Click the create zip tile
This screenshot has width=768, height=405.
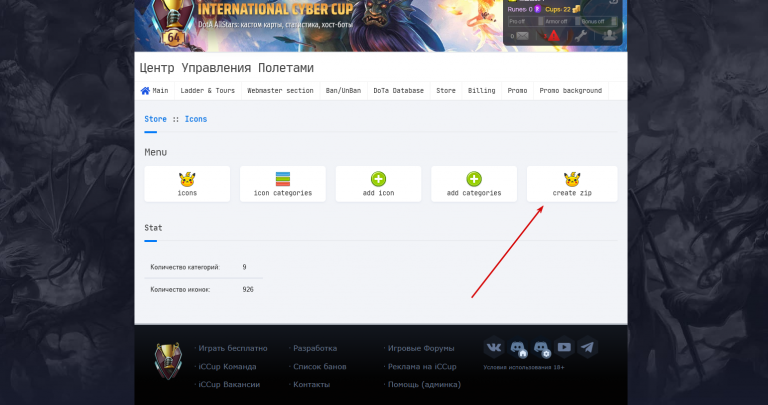pyautogui.click(x=572, y=184)
